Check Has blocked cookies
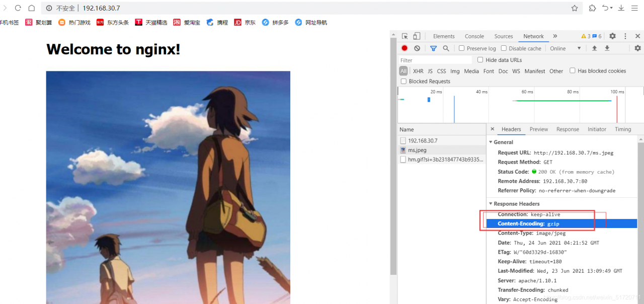This screenshot has width=644, height=304. (573, 71)
